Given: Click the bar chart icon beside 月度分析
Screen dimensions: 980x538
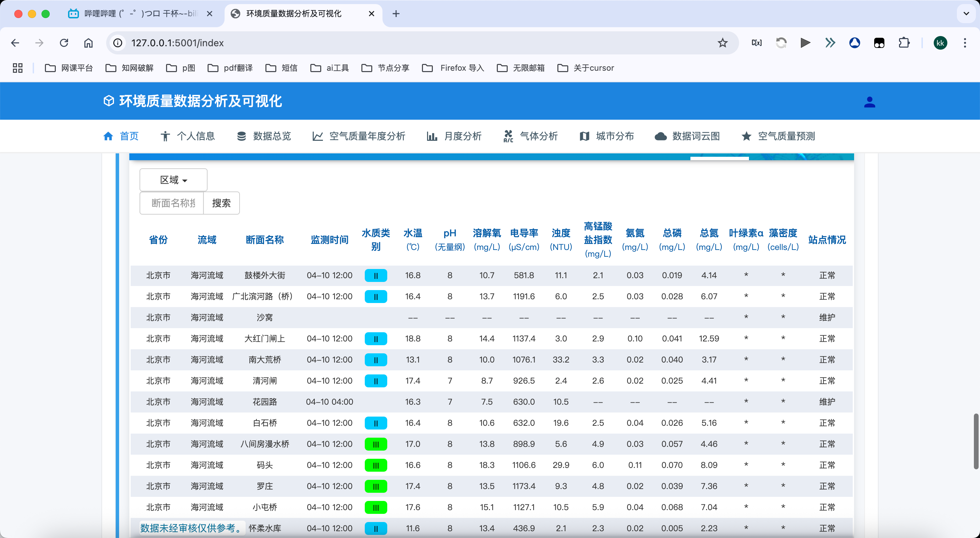Looking at the screenshot, I should [x=432, y=136].
